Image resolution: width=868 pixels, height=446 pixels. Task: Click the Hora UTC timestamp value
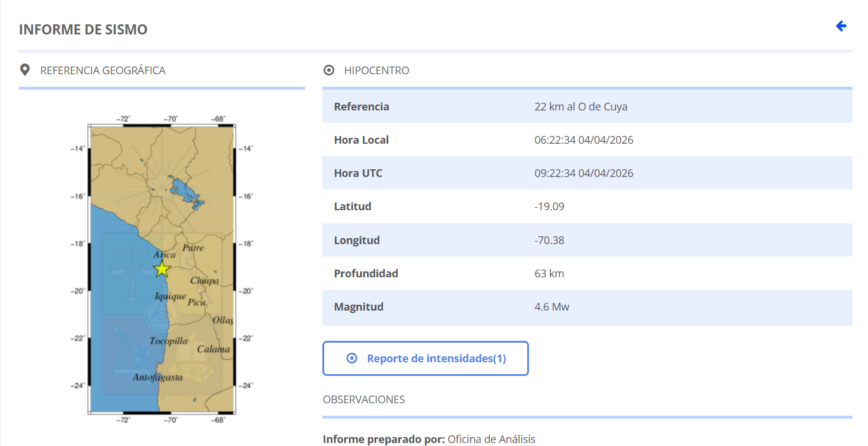click(583, 173)
